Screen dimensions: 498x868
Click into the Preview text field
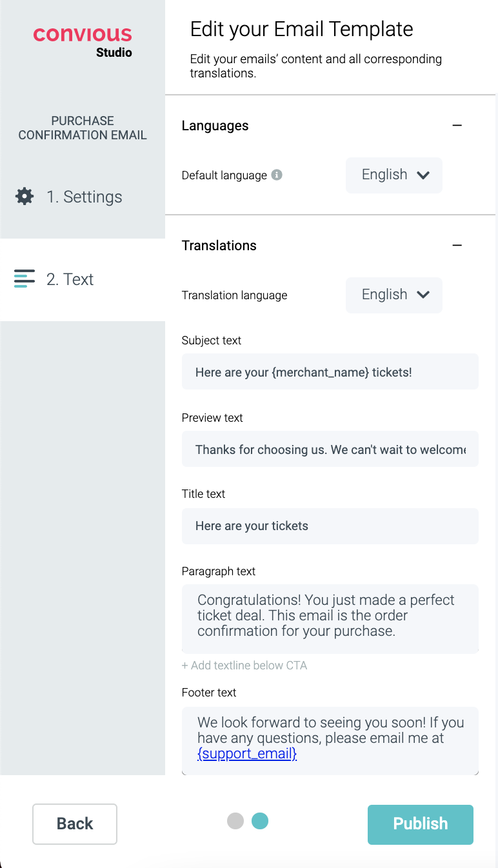click(330, 449)
